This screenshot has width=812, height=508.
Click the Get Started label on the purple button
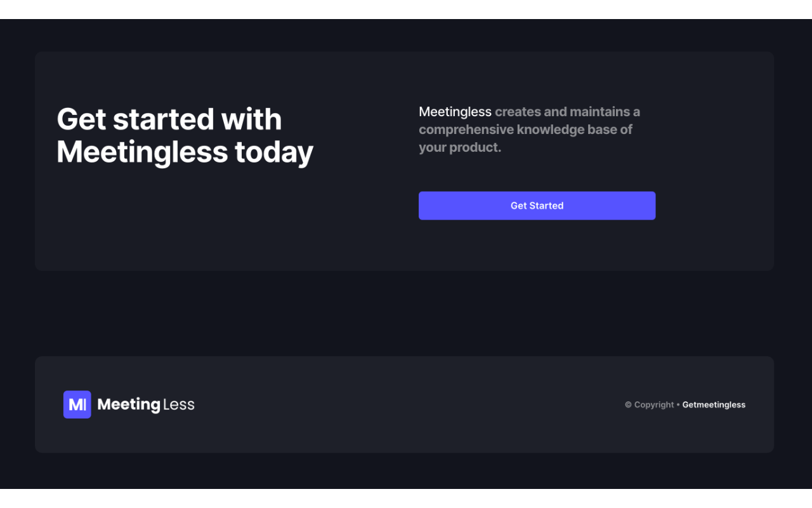537,205
